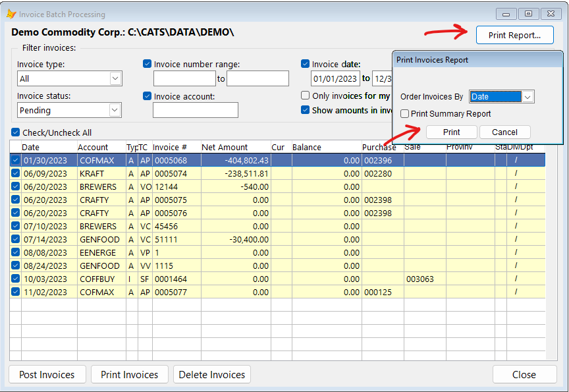Select the EENERGE account cell

tap(101, 252)
